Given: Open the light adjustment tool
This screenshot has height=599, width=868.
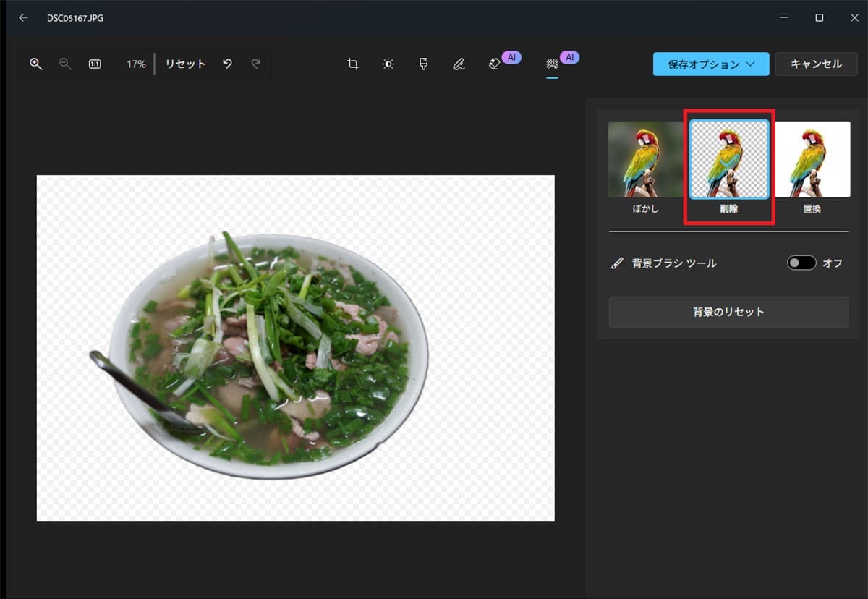Looking at the screenshot, I should click(388, 64).
